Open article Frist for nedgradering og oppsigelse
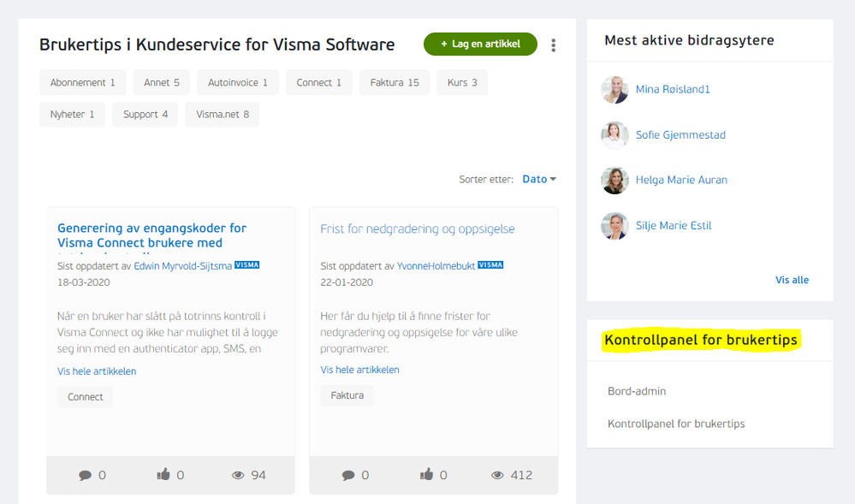 tap(417, 229)
